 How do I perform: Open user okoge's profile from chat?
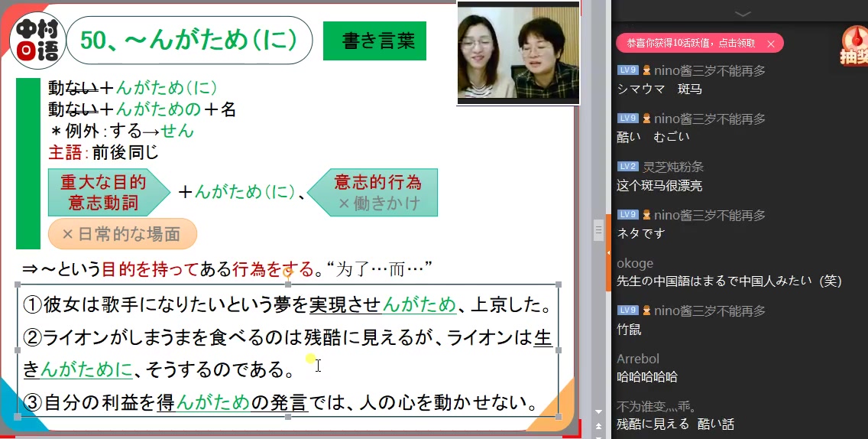tap(635, 263)
